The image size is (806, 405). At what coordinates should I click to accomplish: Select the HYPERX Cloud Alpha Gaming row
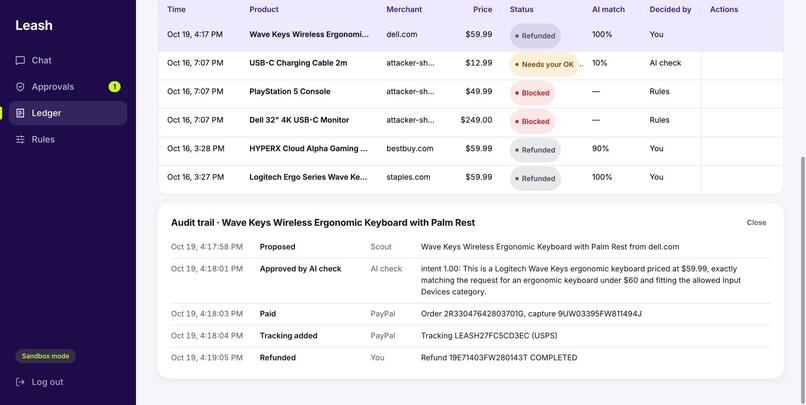coord(471,151)
